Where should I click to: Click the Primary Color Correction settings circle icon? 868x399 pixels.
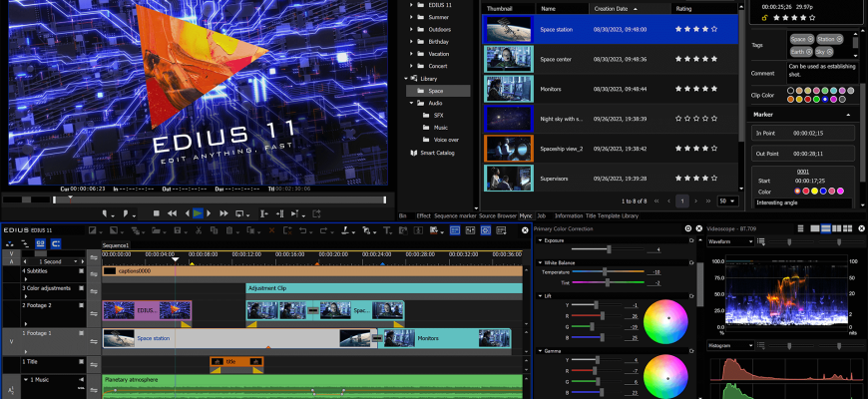688,228
